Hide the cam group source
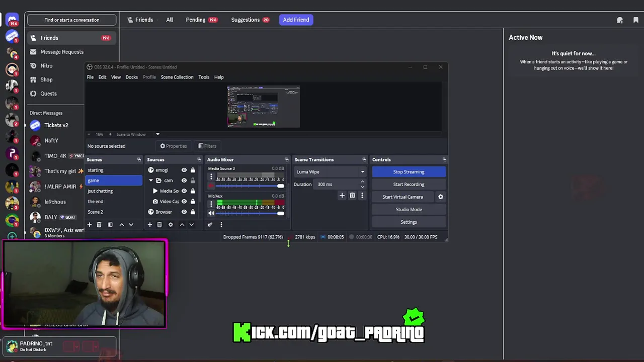 tap(184, 180)
